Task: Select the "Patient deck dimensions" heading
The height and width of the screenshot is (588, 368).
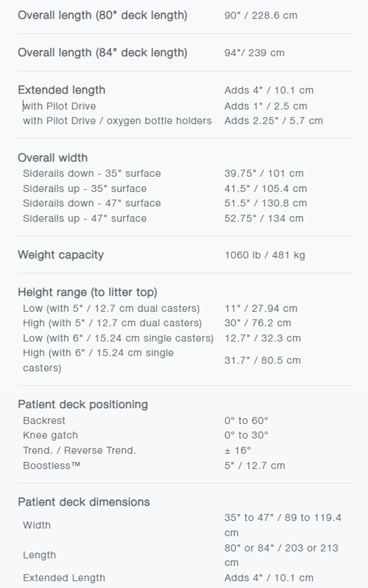Action: click(84, 502)
